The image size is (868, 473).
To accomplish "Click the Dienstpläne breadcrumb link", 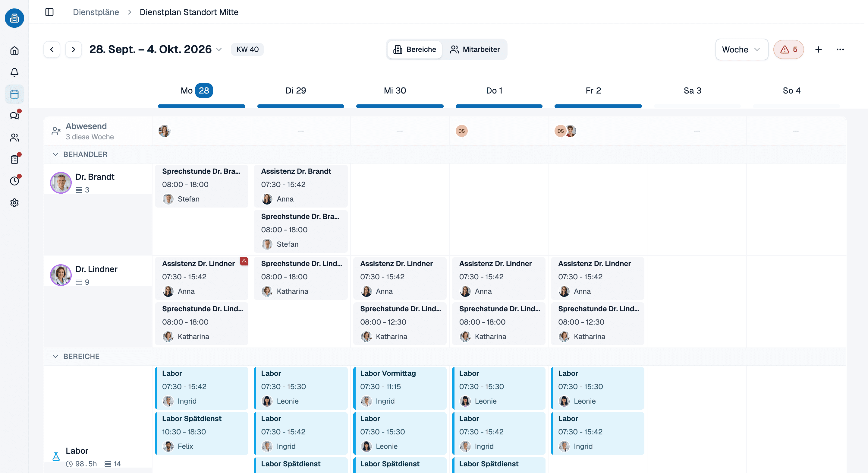I will (96, 12).
